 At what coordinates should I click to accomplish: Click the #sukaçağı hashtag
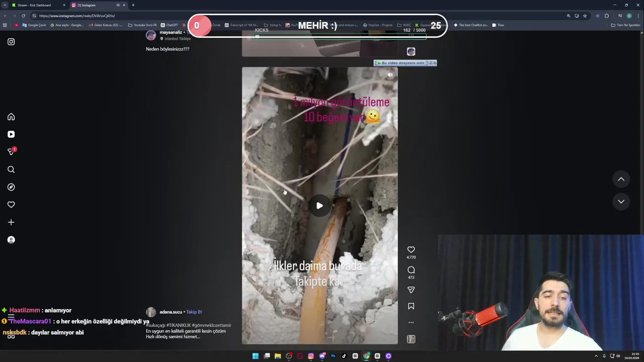coord(155,325)
